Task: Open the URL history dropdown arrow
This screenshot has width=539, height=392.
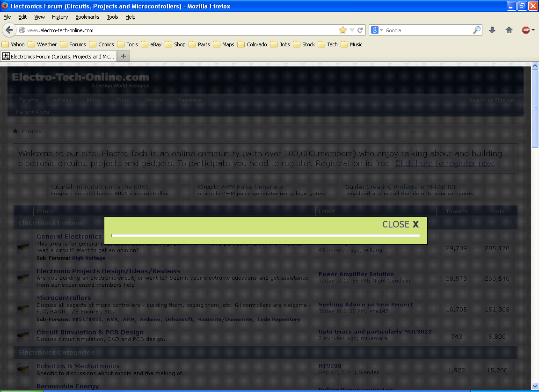Action: coord(352,30)
